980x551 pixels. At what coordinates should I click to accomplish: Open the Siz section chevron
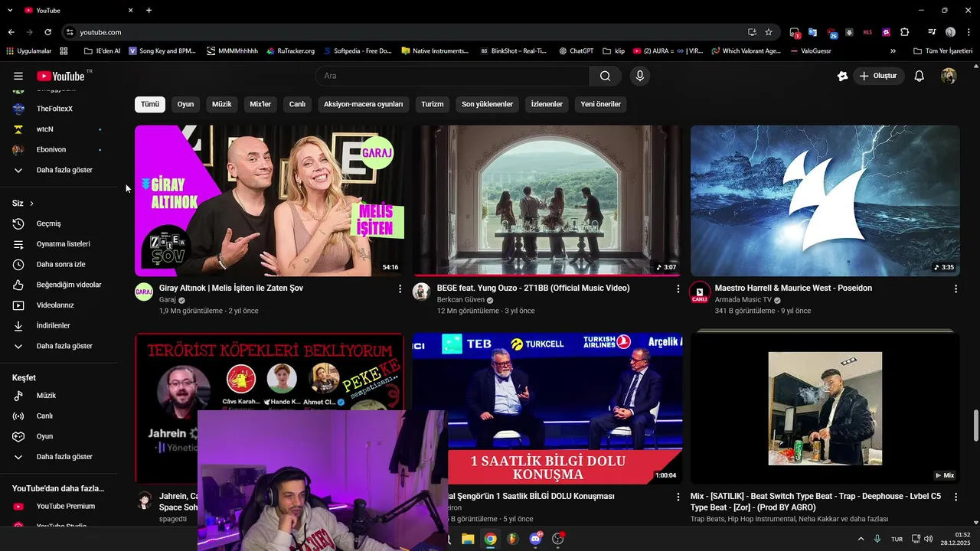click(x=31, y=204)
